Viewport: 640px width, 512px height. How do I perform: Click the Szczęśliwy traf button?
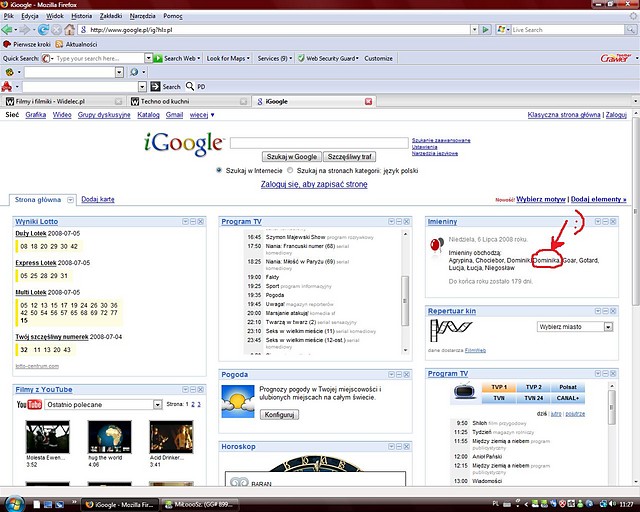(349, 156)
